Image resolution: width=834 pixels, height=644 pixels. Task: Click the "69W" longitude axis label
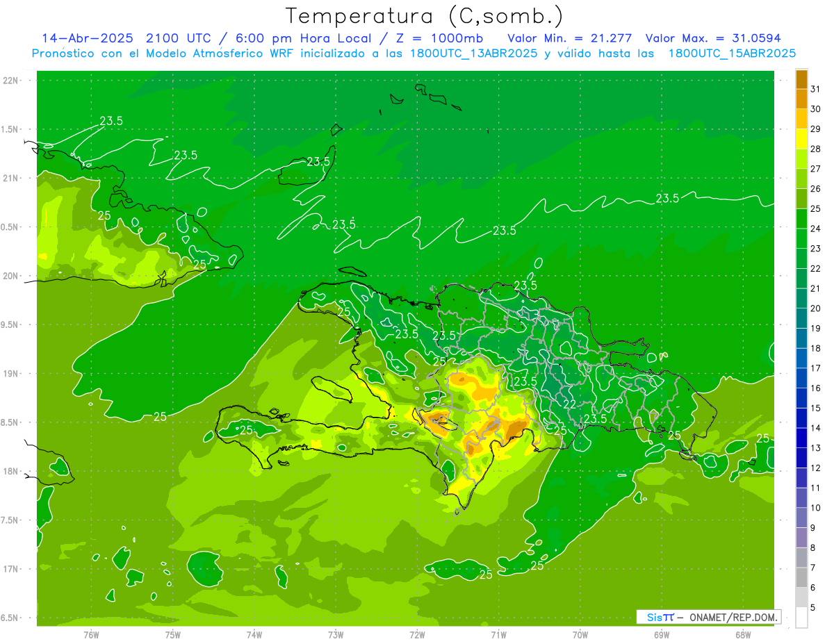pos(662,635)
